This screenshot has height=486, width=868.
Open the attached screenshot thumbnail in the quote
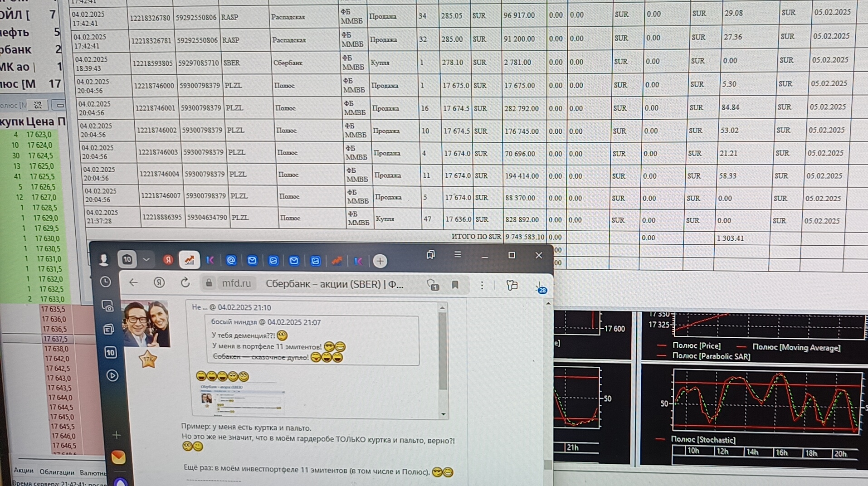pyautogui.click(x=242, y=399)
